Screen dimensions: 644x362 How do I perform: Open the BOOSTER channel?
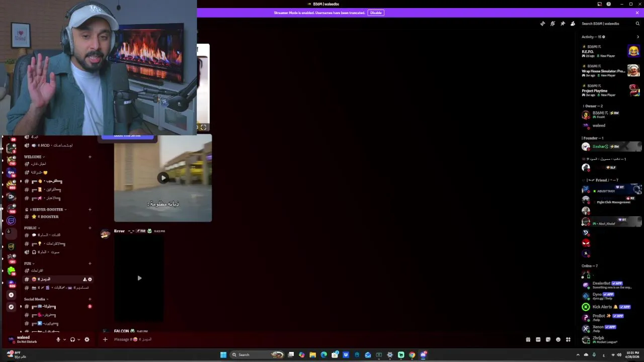click(58, 217)
